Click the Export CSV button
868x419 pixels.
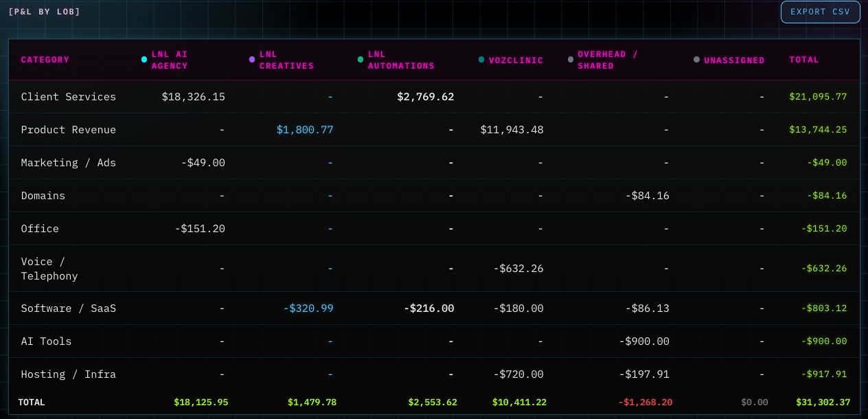820,12
